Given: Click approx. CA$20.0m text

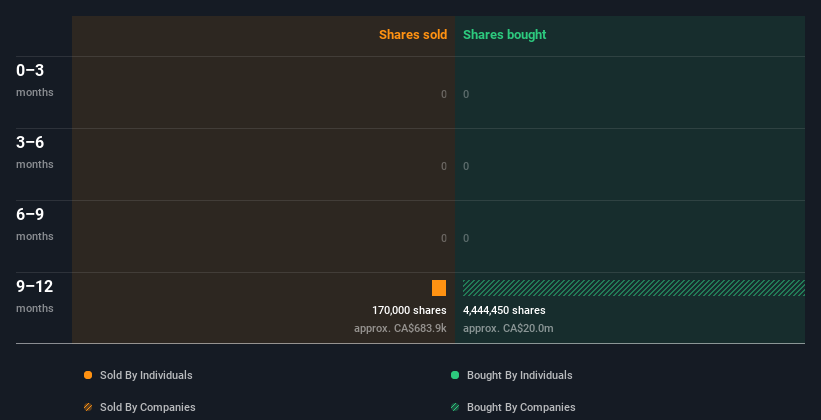Looking at the screenshot, I should tap(508, 328).
